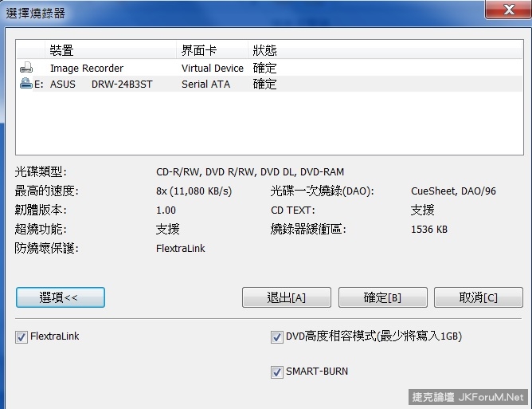Screen dimensions: 532x409
Task: Confirm with the 確定[B] button
Action: [x=382, y=297]
